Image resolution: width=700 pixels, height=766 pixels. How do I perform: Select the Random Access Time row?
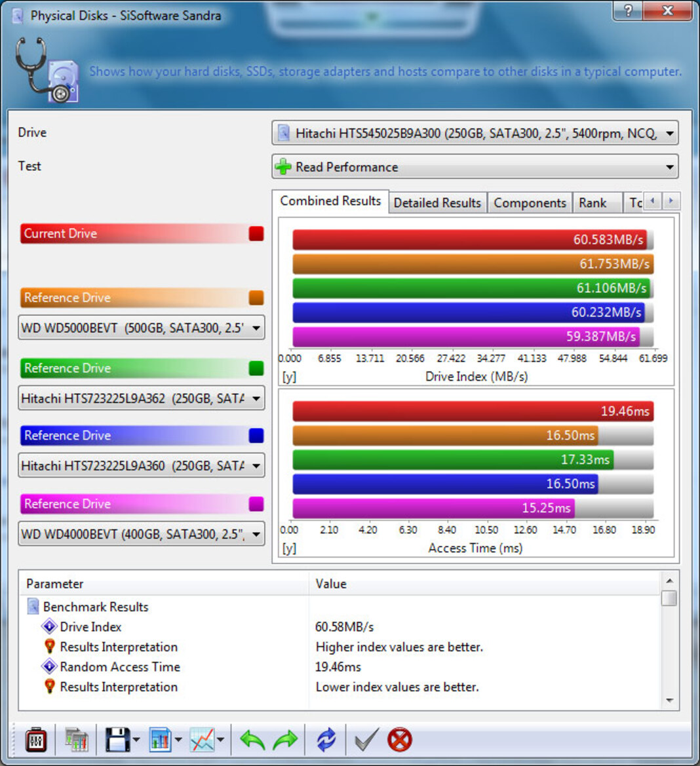tap(339, 666)
